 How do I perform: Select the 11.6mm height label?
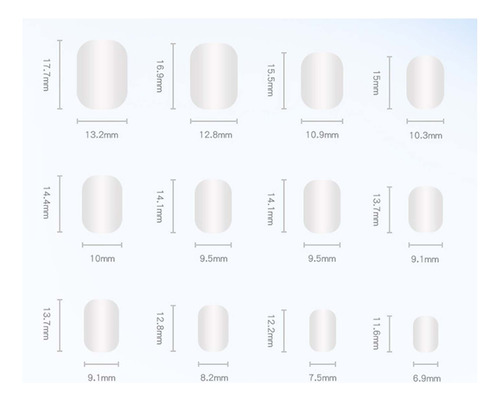click(x=376, y=333)
